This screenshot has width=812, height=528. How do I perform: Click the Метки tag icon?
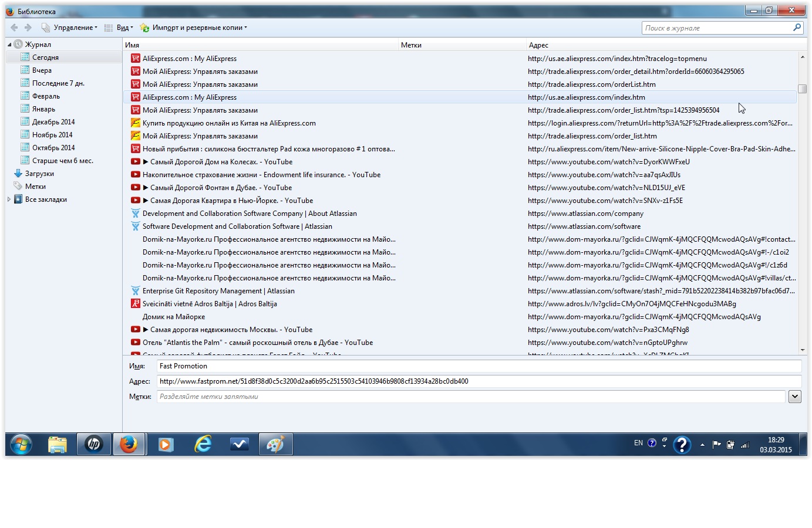click(x=18, y=187)
